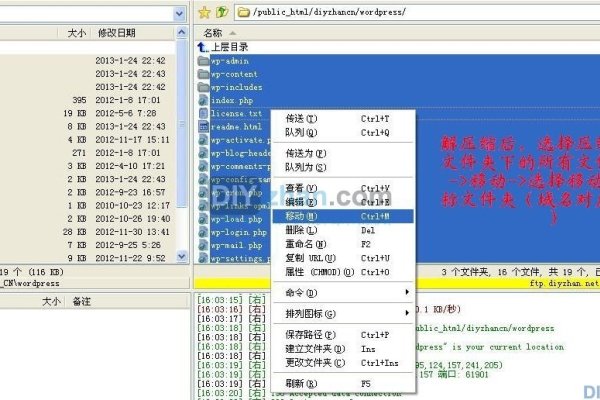
Task: Select the wp-mail.php file name
Action: tap(236, 246)
